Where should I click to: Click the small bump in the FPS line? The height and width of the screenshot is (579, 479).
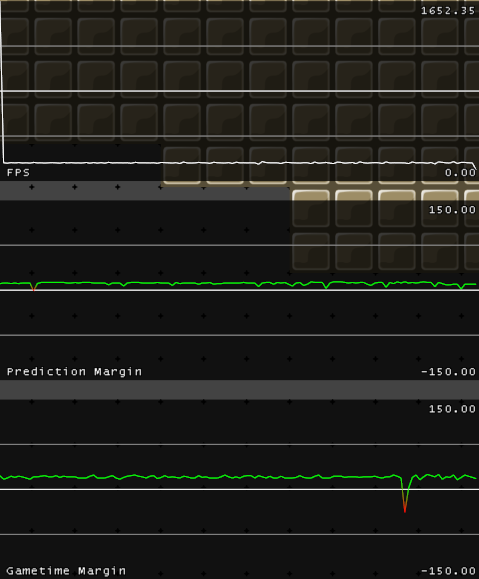click(x=262, y=162)
